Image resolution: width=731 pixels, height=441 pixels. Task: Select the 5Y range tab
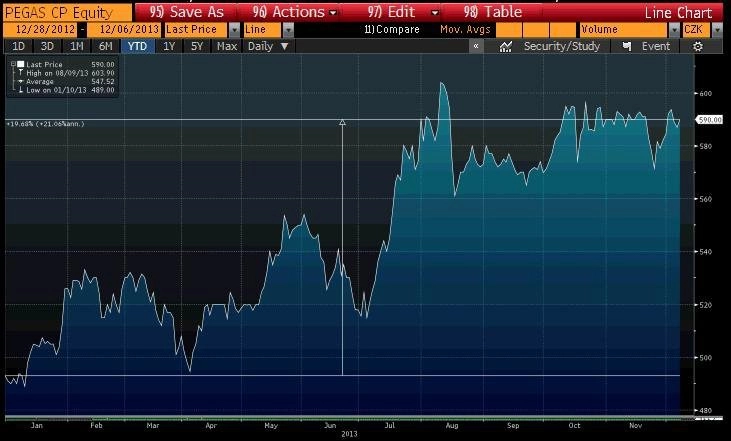[x=197, y=46]
